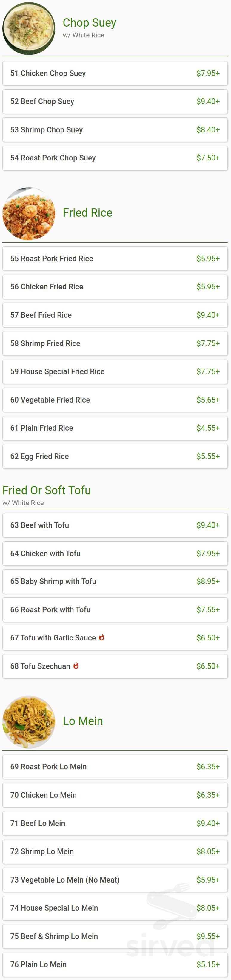Choose 57 Beef Fried Rice
The image size is (231, 980).
[115, 315]
